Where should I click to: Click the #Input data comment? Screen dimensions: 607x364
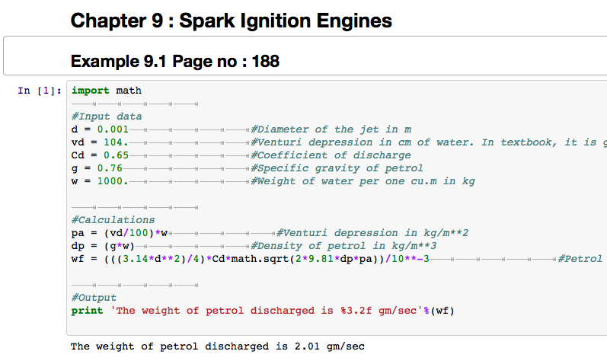[x=107, y=117]
